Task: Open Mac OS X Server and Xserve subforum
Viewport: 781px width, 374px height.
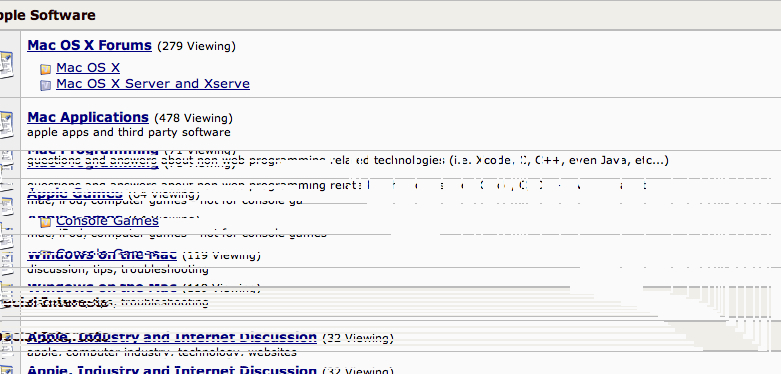Action: click(x=153, y=84)
